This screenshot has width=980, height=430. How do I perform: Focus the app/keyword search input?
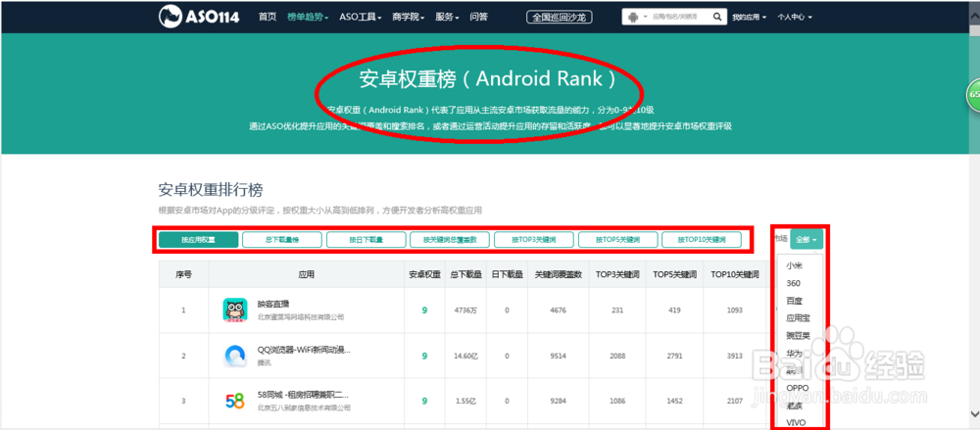(680, 17)
